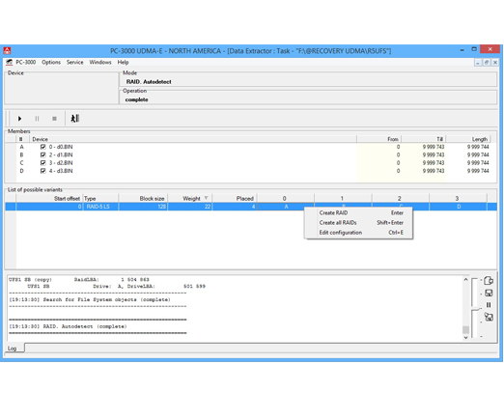Image resolution: width=504 pixels, height=420 pixels.
Task: Click the From column header
Action: point(379,139)
